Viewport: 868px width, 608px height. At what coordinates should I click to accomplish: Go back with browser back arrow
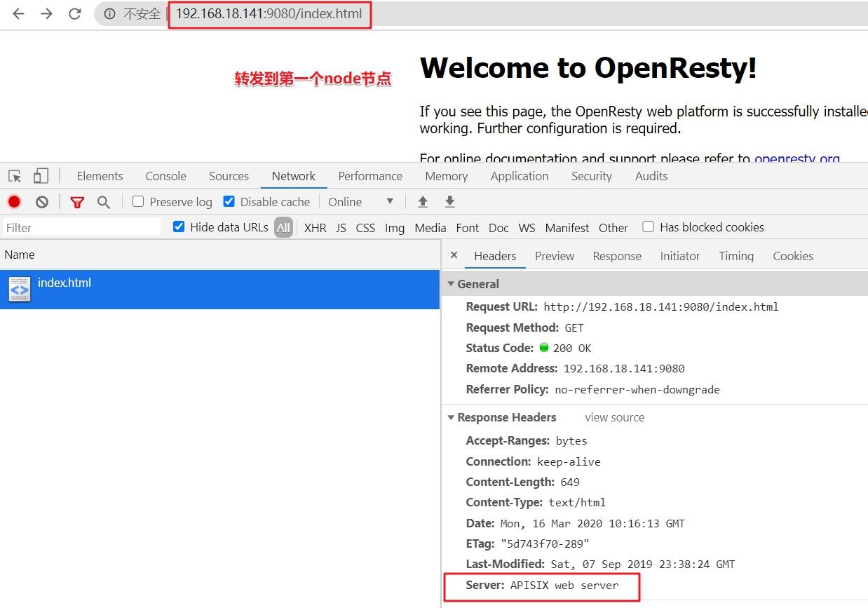click(x=18, y=14)
